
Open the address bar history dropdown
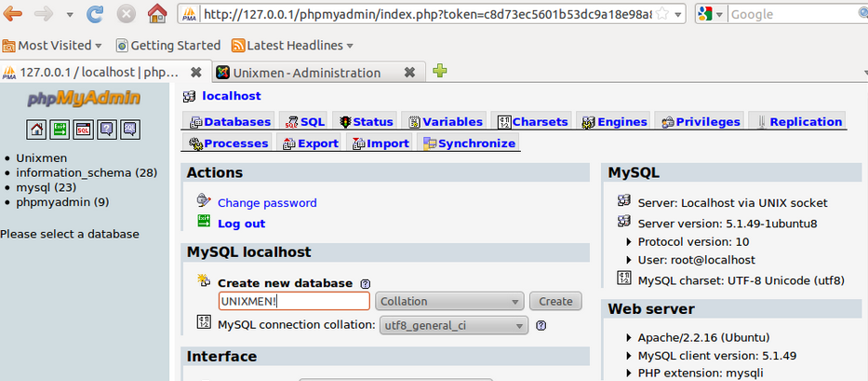[x=677, y=14]
